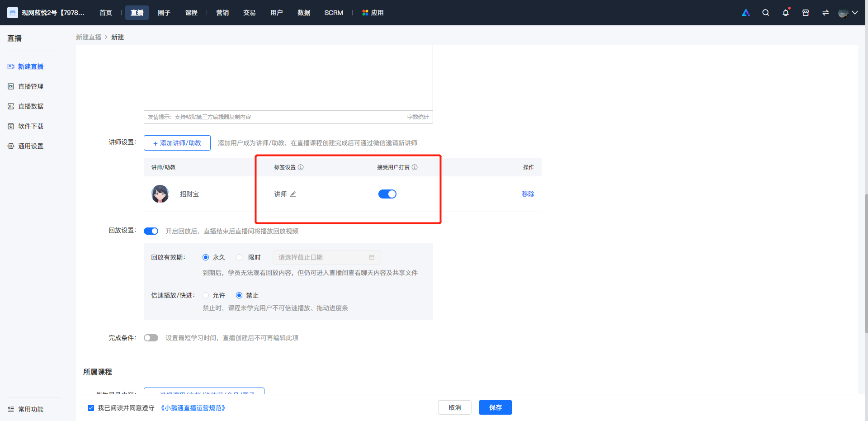Open the store bag icon in top bar
Image resolution: width=868 pixels, height=421 pixels.
point(806,13)
